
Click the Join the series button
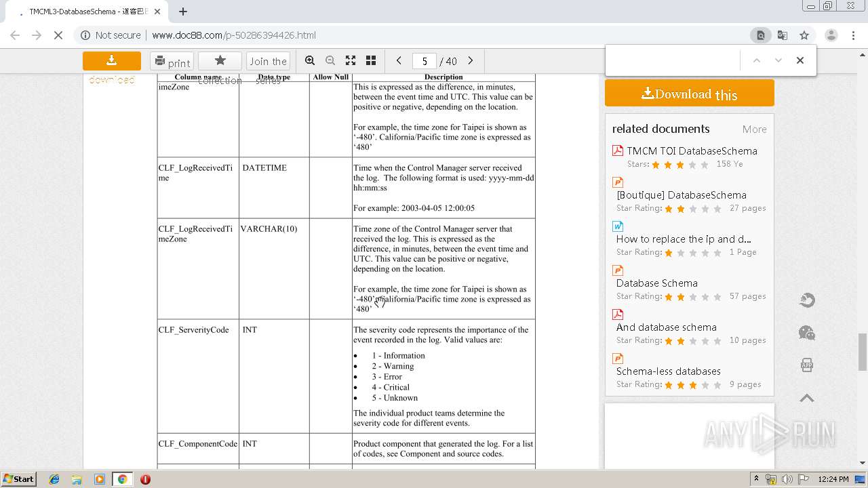click(268, 61)
